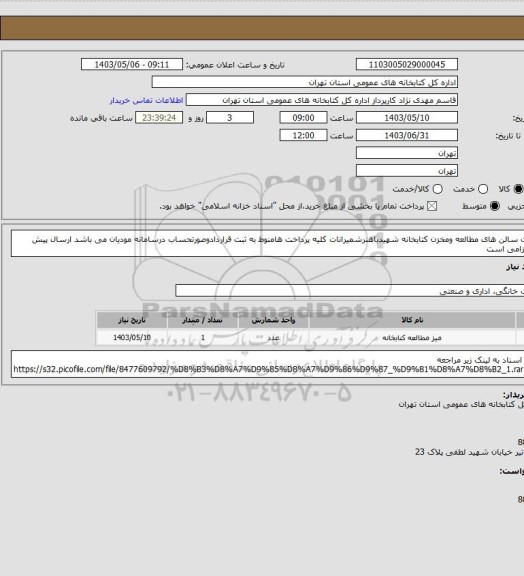The image size is (524, 576).
Task: Click the need number field 1103005029000045
Action: click(407, 64)
